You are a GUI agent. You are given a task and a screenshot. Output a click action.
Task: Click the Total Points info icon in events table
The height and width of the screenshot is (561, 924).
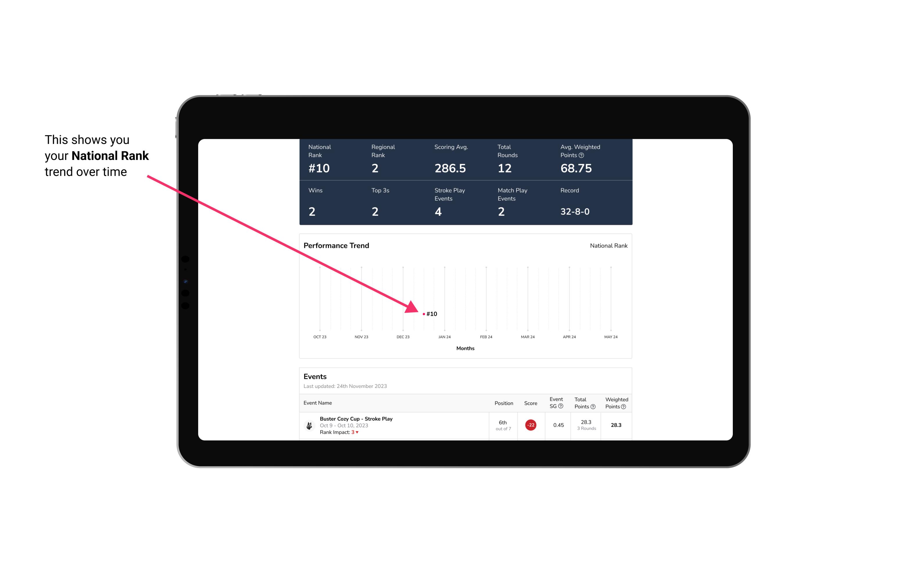pyautogui.click(x=591, y=407)
